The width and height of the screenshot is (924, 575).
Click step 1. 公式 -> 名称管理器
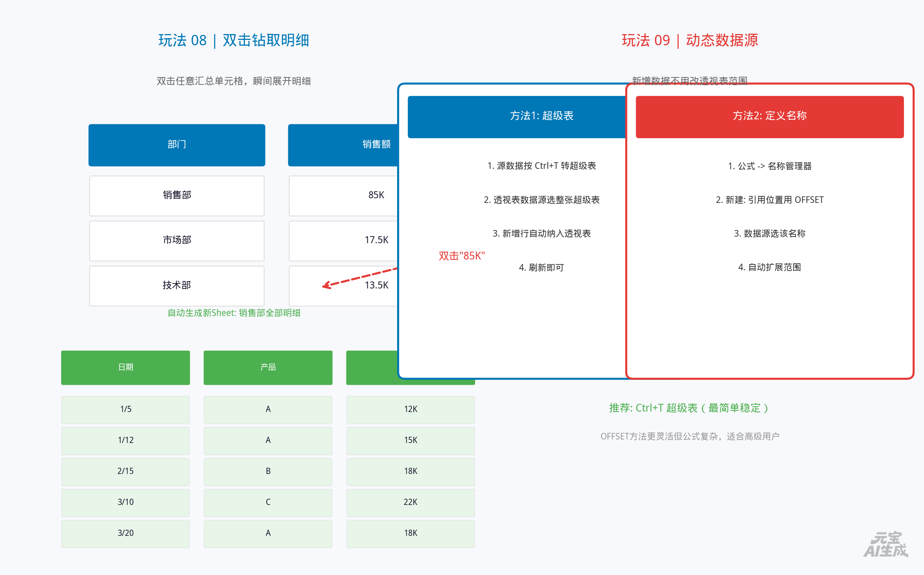click(x=770, y=166)
